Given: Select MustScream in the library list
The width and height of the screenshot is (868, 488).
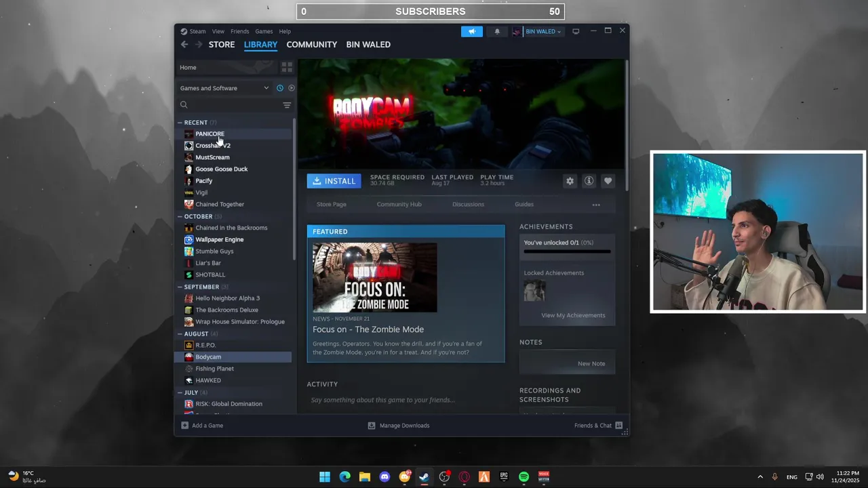Looking at the screenshot, I should coord(235,157).
